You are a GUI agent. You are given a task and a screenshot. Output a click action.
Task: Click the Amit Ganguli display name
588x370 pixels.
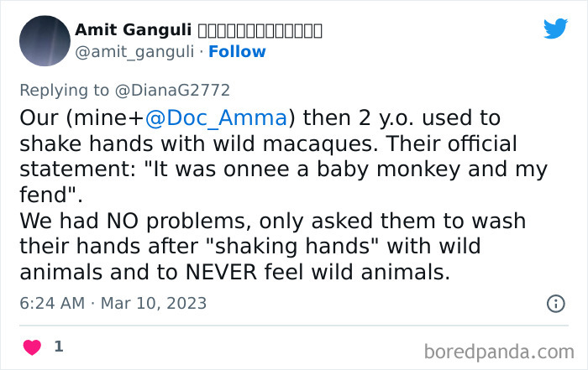131,30
